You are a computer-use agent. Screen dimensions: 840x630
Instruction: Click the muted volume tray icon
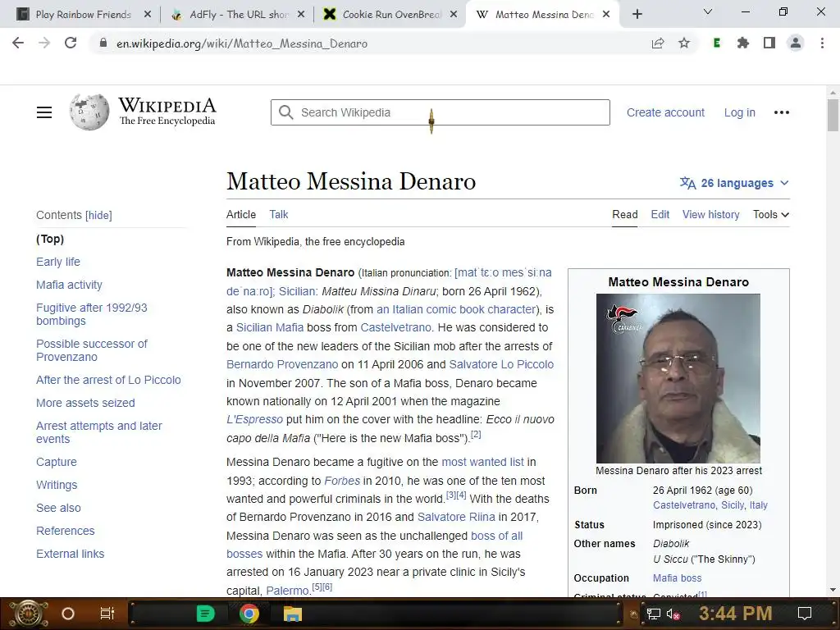pos(673,614)
